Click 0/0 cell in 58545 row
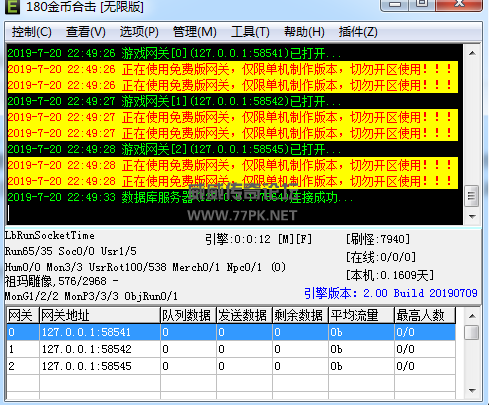Viewport: 489px width, 405px height. tap(425, 366)
